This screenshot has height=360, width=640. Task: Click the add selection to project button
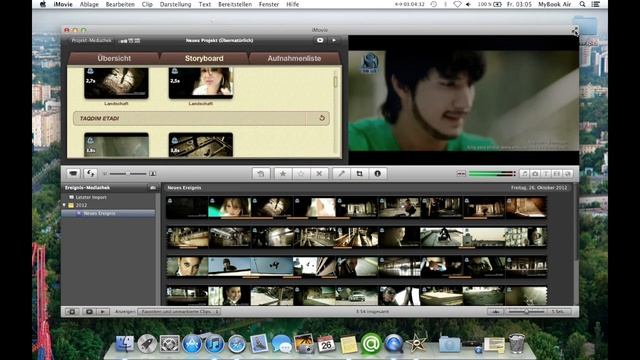[x=260, y=174]
